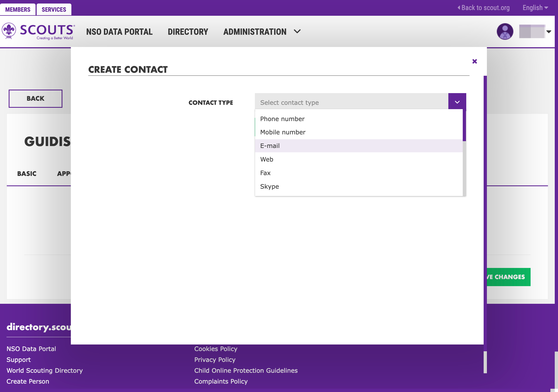
Task: Click the Select contact type field
Action: 351,102
